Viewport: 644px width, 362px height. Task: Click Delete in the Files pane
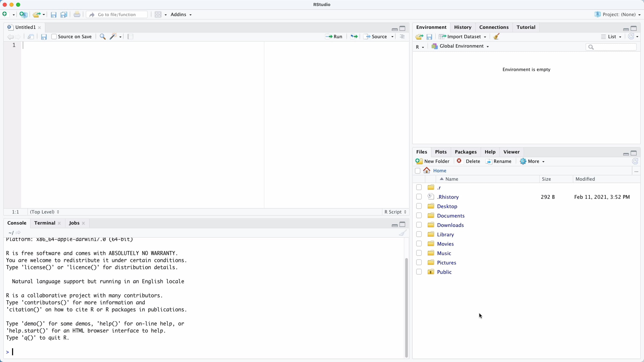[469, 161]
